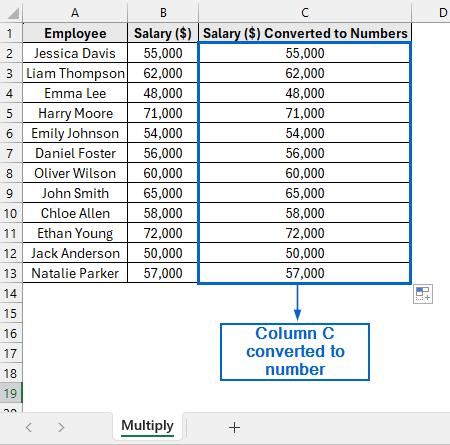
Task: Click 65,000 in column C
Action: pyautogui.click(x=305, y=193)
